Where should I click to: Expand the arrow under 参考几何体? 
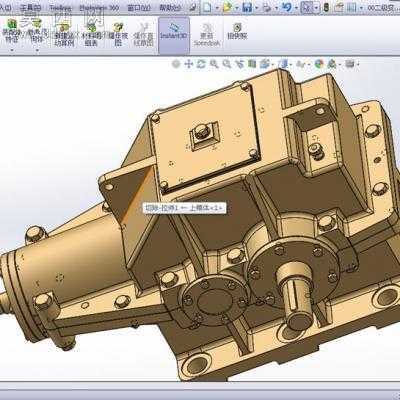37,50
